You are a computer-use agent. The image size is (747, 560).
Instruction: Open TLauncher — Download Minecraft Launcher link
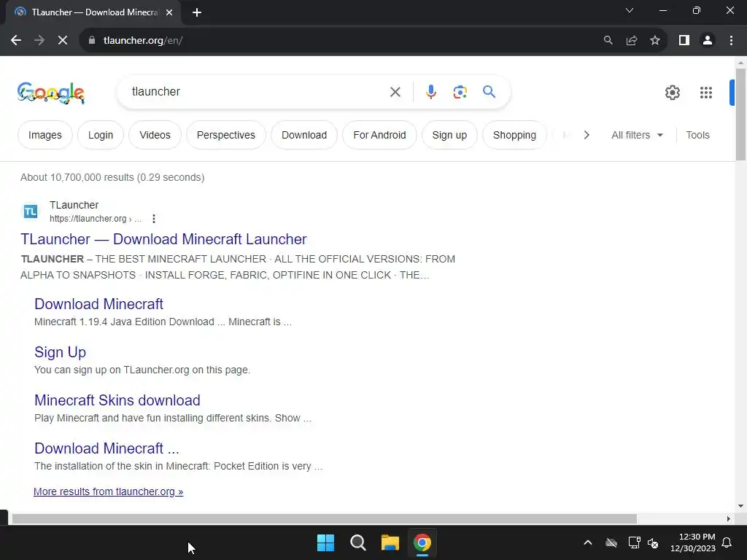pyautogui.click(x=163, y=239)
